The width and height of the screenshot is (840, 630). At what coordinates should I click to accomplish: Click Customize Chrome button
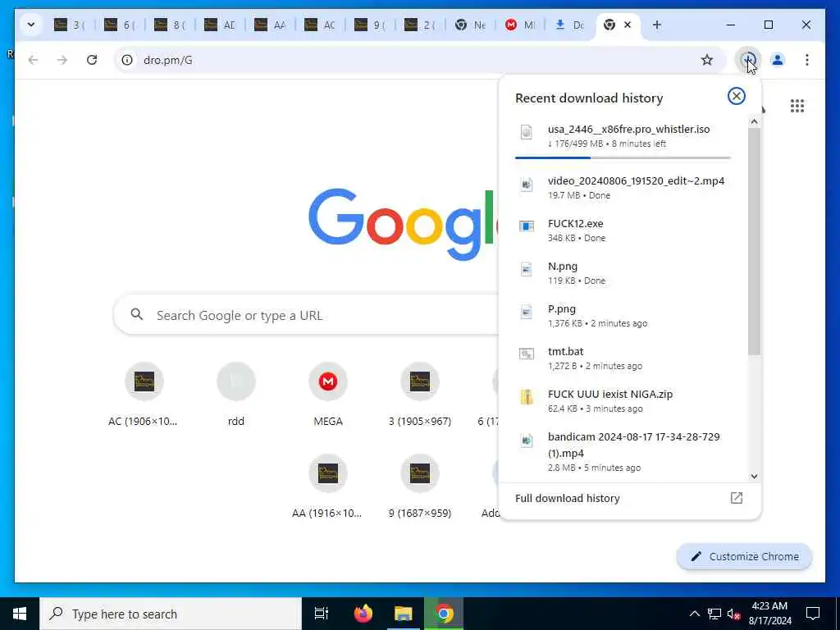(x=745, y=557)
